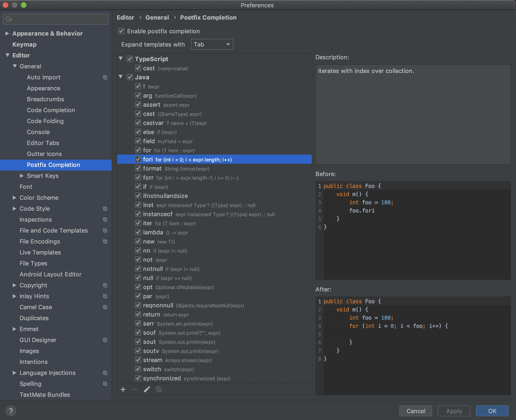Open Live Templates settings page
Screen dimensions: 516x420
(40, 252)
